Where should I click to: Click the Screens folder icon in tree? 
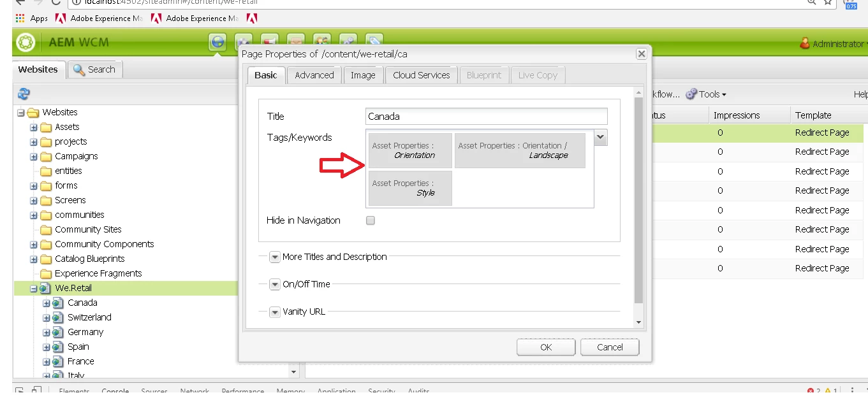pyautogui.click(x=46, y=201)
